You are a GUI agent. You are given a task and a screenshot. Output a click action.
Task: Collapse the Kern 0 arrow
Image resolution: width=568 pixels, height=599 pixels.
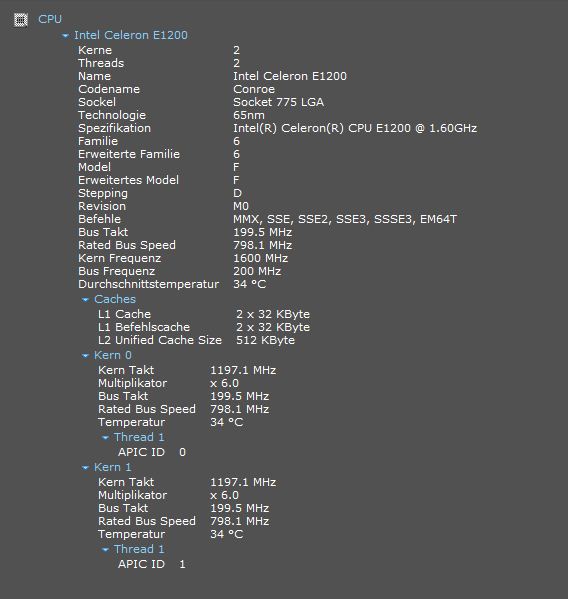point(85,356)
